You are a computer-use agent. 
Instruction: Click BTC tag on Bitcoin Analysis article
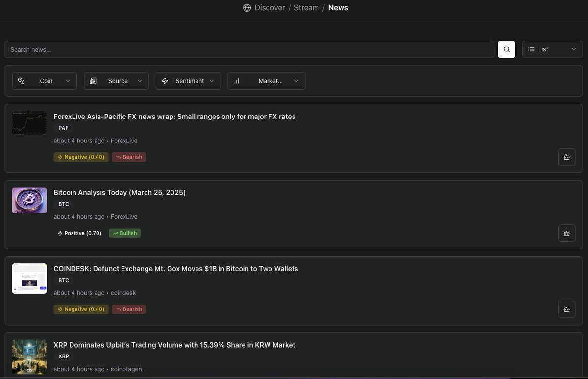click(x=64, y=204)
